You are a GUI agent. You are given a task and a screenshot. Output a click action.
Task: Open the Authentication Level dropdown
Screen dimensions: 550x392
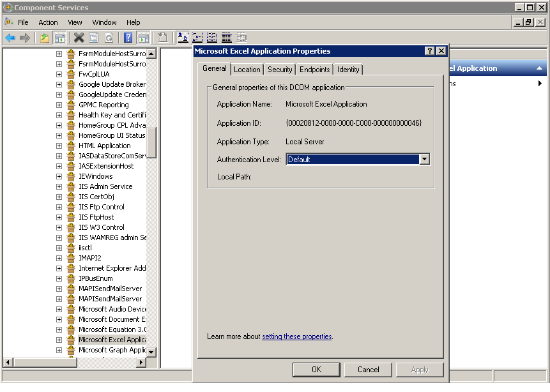pos(425,159)
